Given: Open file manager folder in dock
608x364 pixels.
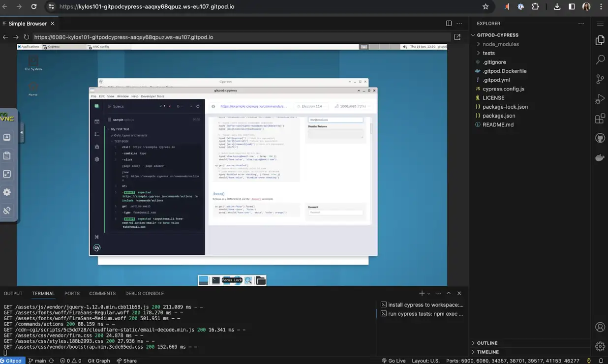Looking at the screenshot, I should (x=261, y=280).
